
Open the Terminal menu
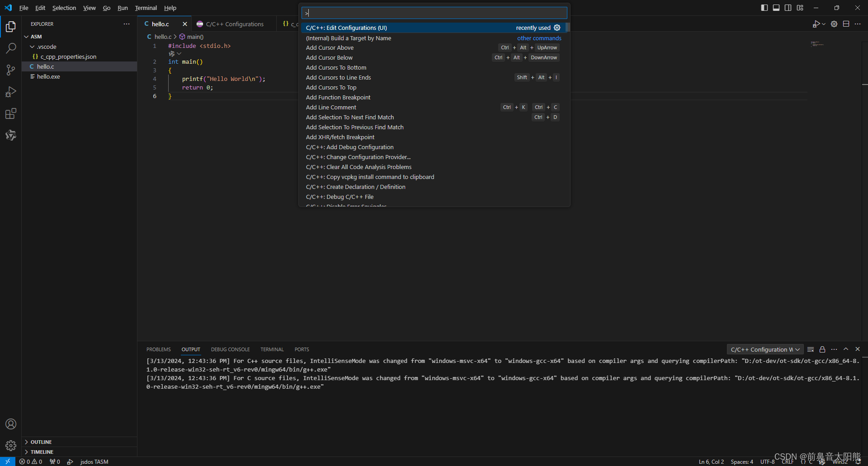coord(146,8)
